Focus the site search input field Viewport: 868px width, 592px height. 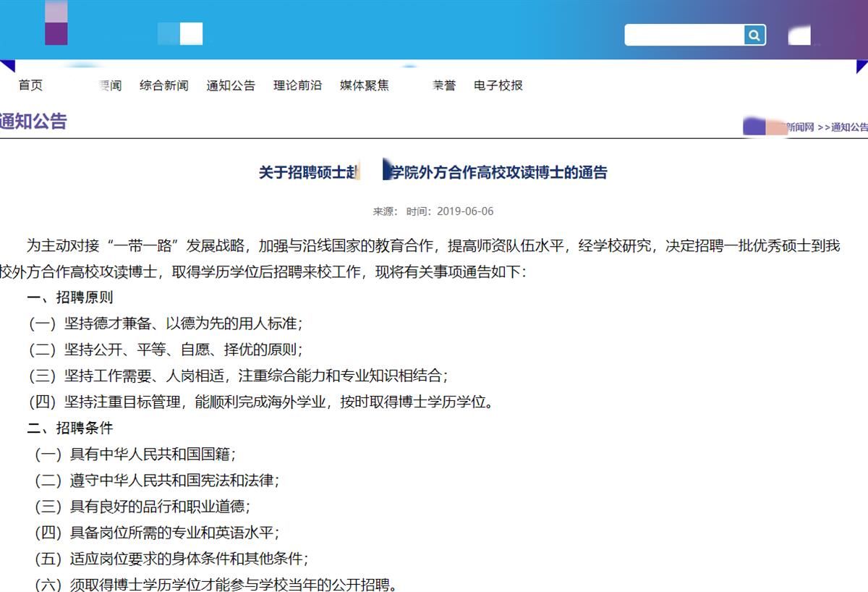pyautogui.click(x=684, y=35)
